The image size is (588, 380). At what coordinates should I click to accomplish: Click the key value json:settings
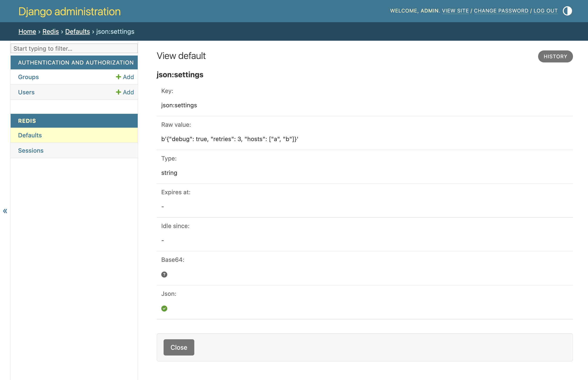[179, 105]
